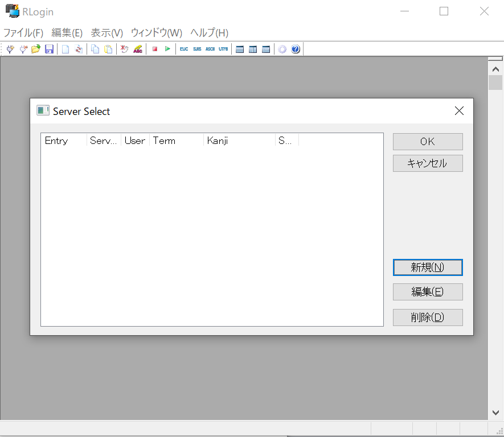Click the scrollbar down arrow

click(x=495, y=413)
